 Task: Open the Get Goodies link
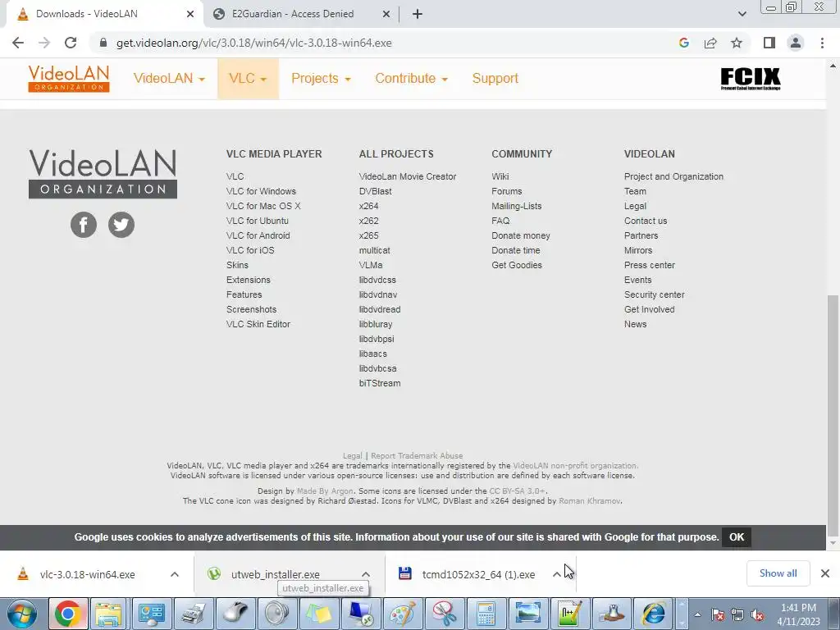(x=517, y=265)
